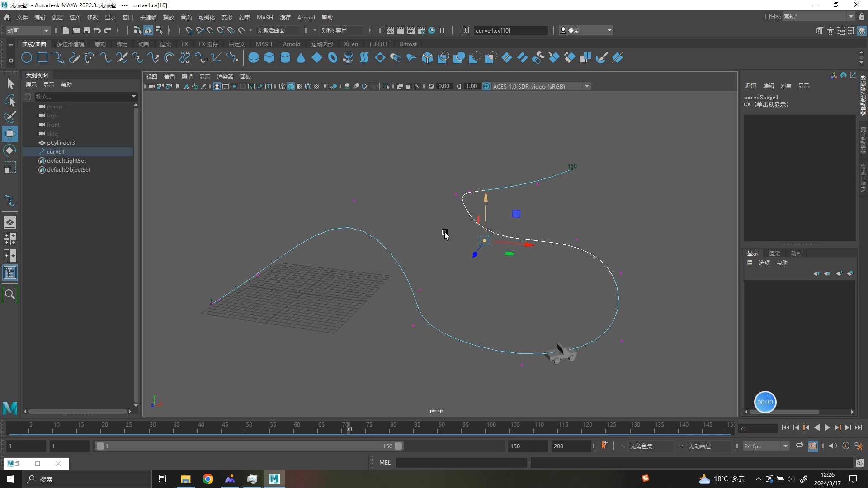
Task: Select the Paint Selection tool in toolbox
Action: point(10,117)
